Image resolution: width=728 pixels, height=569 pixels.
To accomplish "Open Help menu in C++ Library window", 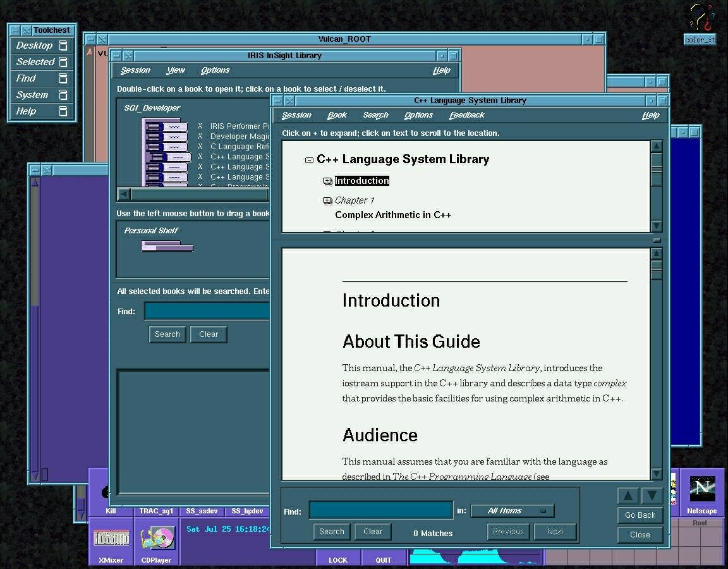I will click(x=650, y=115).
